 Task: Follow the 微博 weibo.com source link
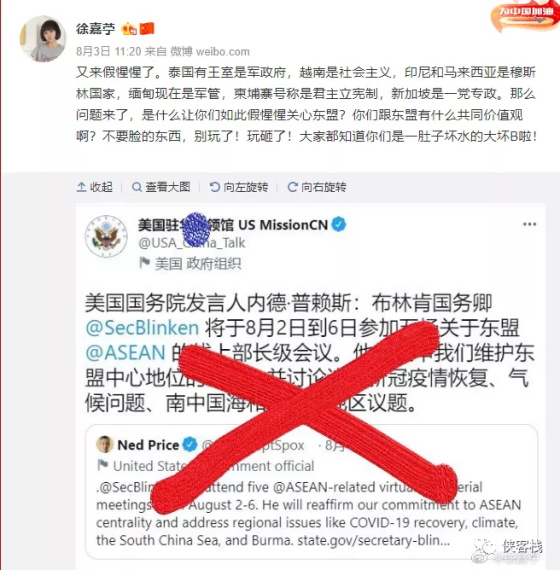coord(210,52)
